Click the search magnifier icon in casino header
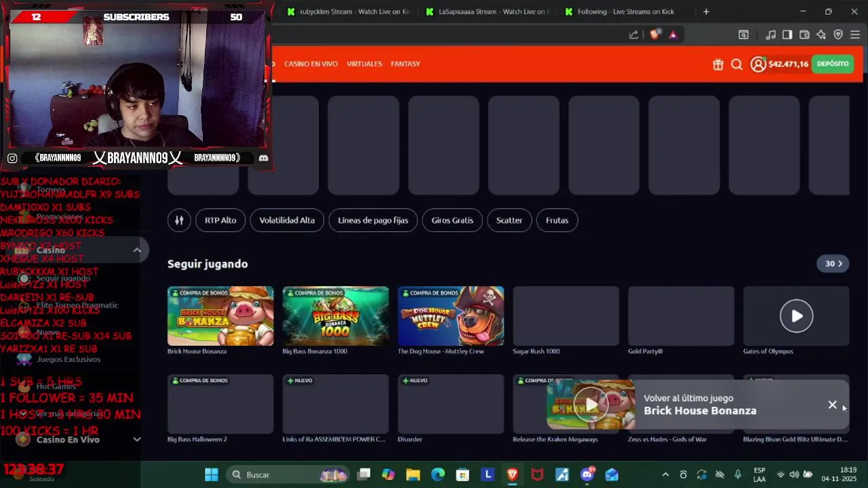This screenshot has width=868, height=488. coord(736,64)
